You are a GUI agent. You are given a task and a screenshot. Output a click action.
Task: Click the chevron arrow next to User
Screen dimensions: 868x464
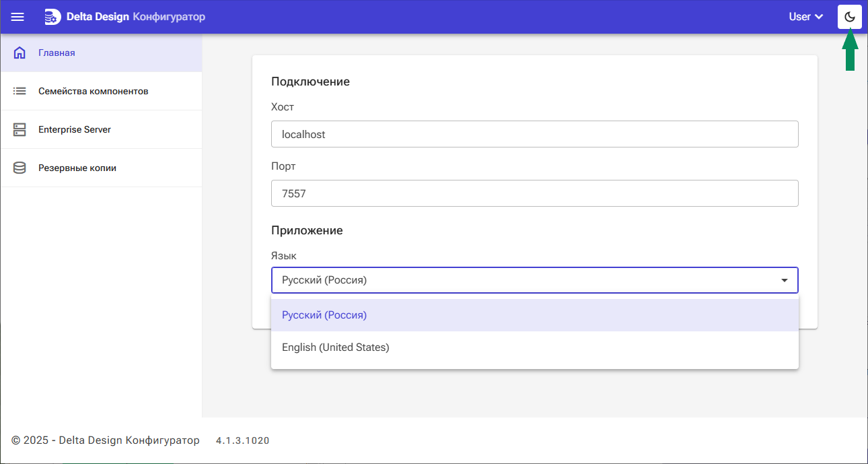coord(819,17)
